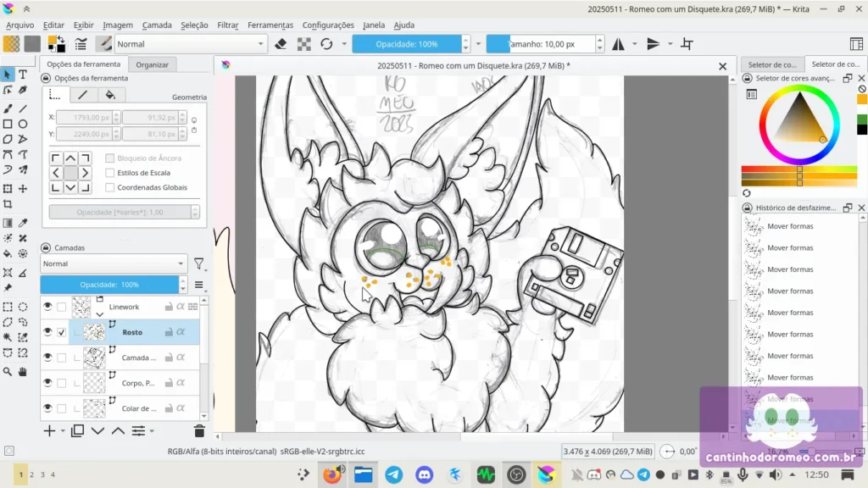
Task: Float the Histórico de desfazimento docker
Action: [848, 208]
